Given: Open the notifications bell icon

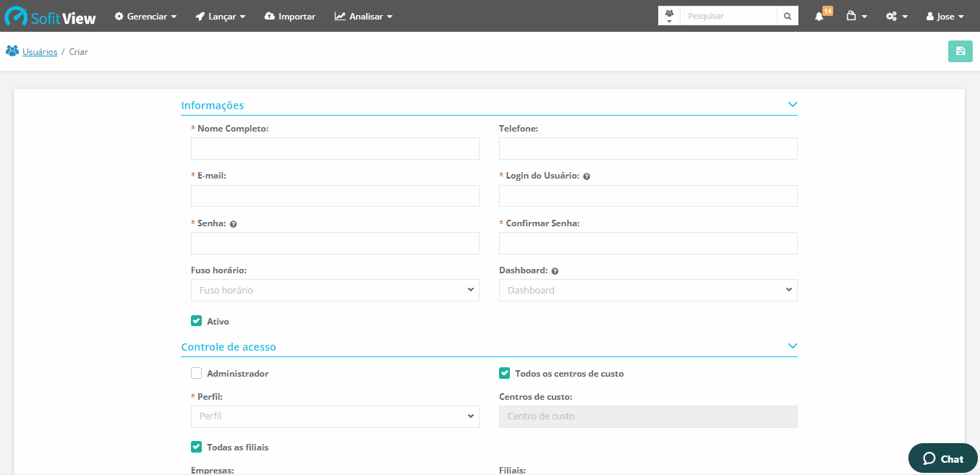Looking at the screenshot, I should (x=819, y=16).
